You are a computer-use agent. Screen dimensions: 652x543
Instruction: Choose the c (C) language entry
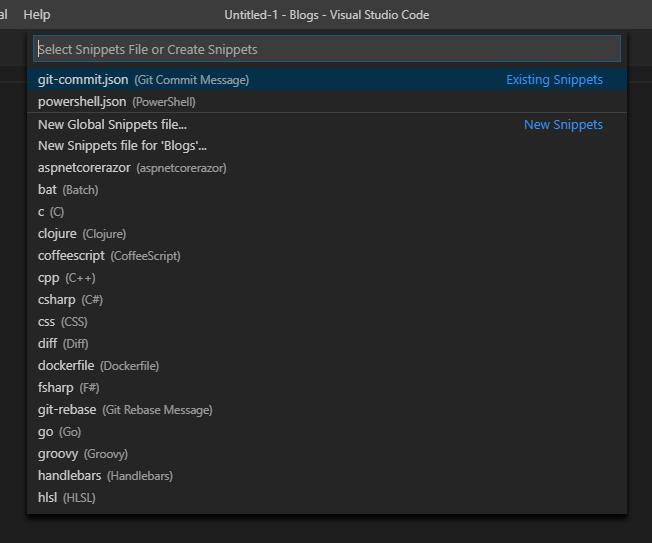tap(327, 212)
